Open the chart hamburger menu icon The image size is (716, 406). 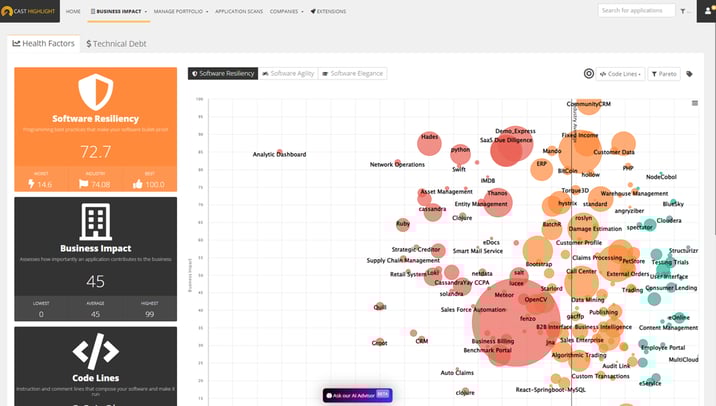[x=695, y=103]
